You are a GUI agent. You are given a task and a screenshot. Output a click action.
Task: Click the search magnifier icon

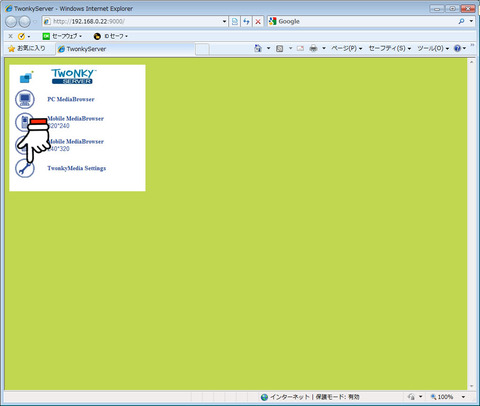(x=461, y=21)
